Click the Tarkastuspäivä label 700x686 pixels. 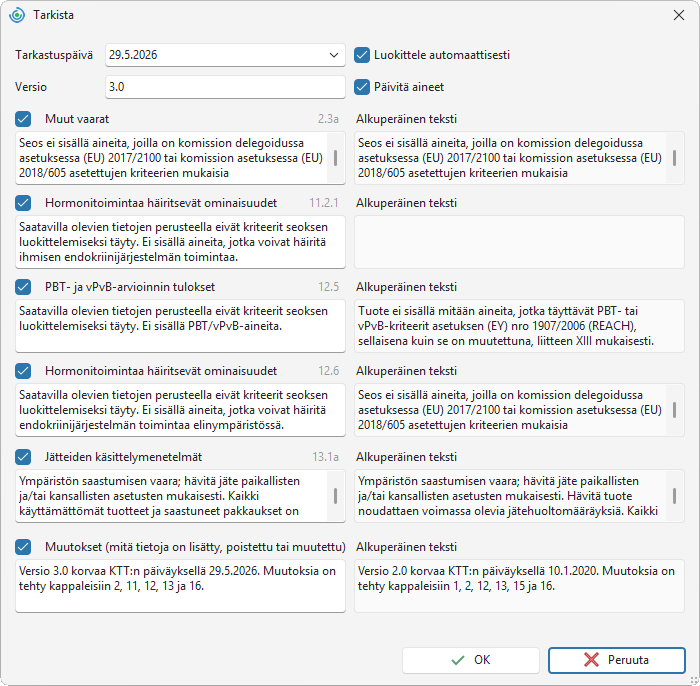coord(54,55)
